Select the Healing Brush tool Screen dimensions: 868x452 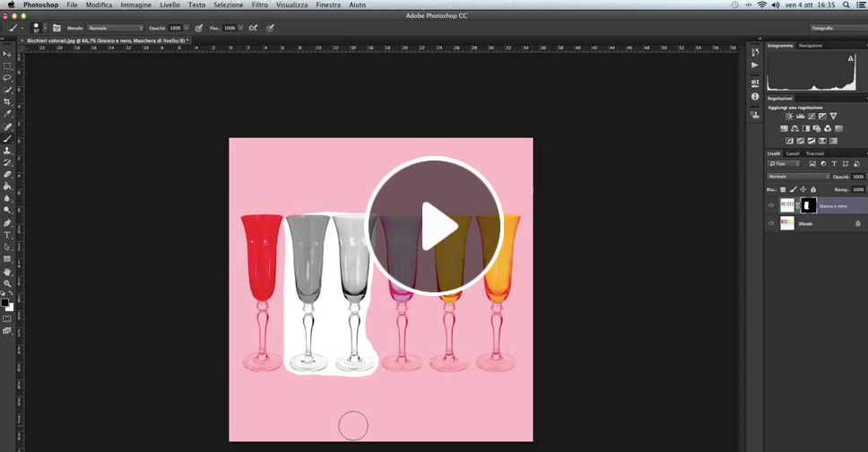(x=7, y=126)
